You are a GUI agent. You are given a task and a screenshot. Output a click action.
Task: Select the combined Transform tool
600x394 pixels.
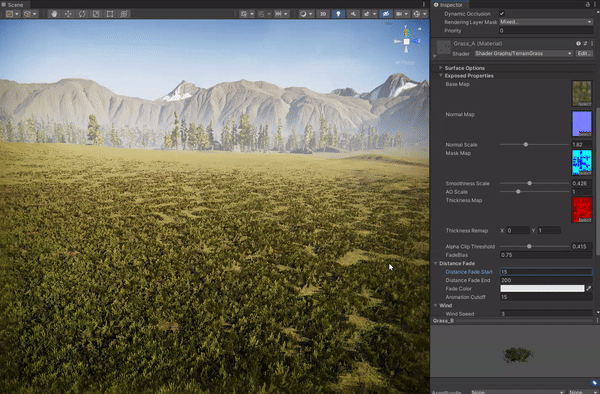click(124, 14)
